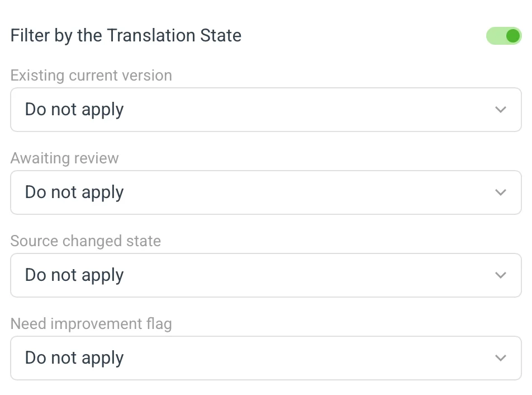Select 'Do not apply' value under Need improvement flag

tap(74, 358)
